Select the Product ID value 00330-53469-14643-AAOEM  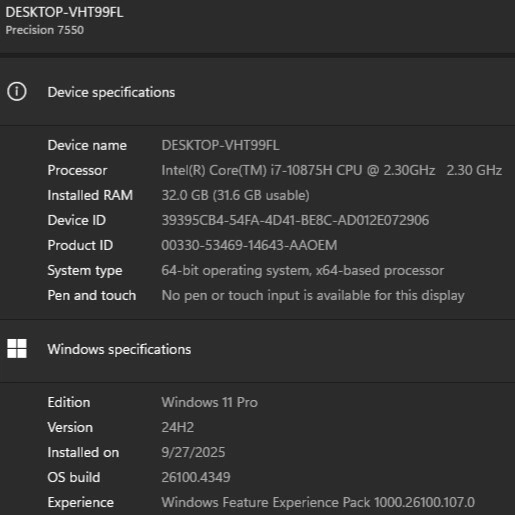[x=249, y=245]
